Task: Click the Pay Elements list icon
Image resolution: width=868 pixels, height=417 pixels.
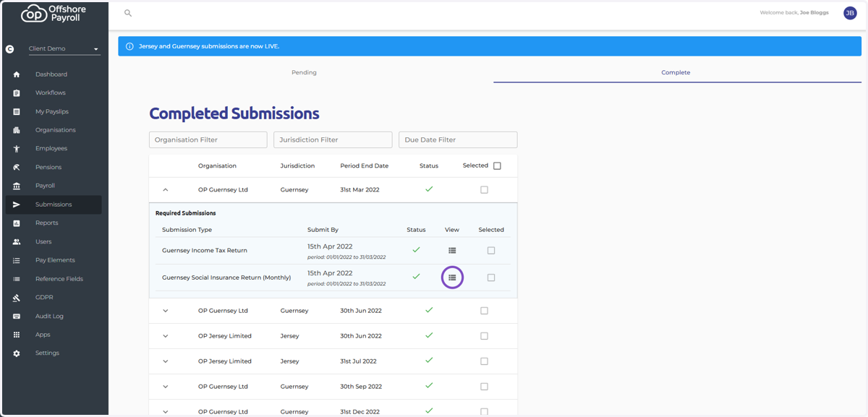Action: (17, 260)
